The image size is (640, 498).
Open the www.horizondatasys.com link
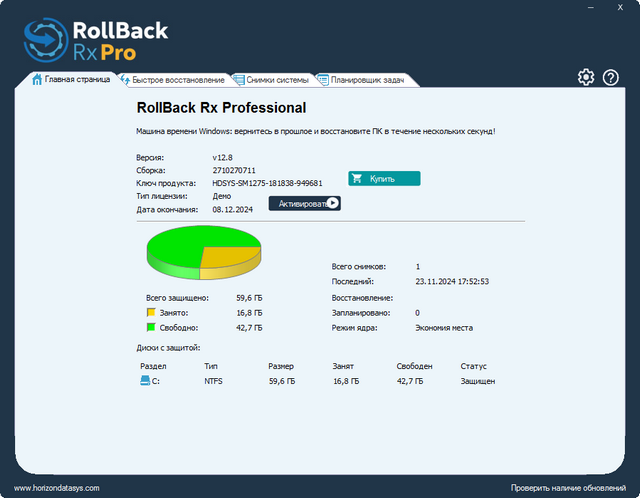57,488
